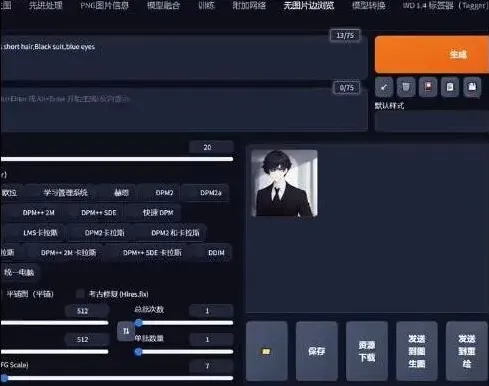Image resolution: width=489 pixels, height=386 pixels.
Task: Switch to the 附加网络 tab
Action: [249, 5]
